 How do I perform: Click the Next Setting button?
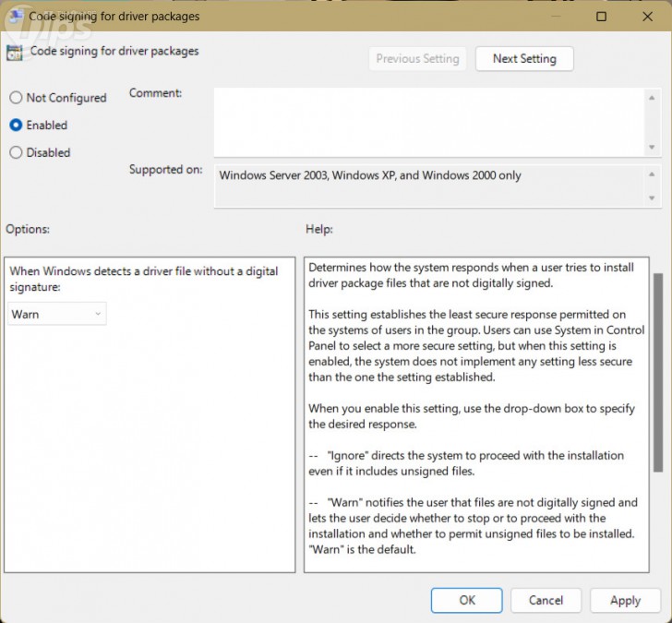tap(524, 59)
